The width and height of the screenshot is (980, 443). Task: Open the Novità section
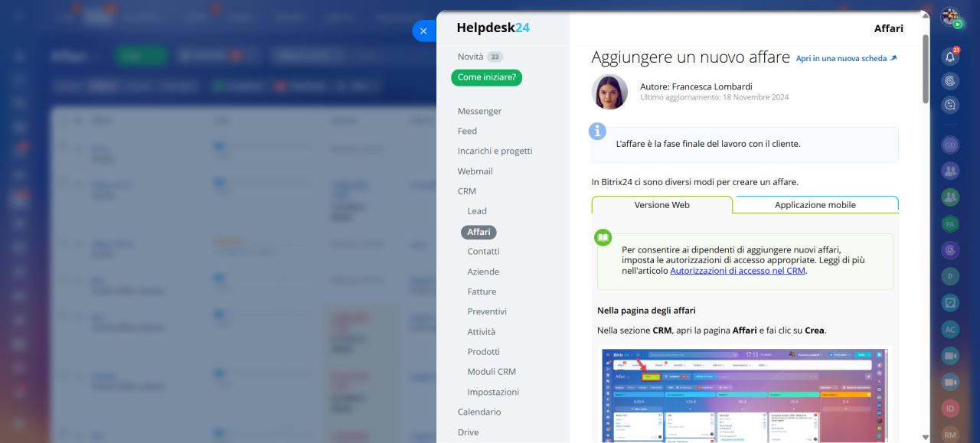click(470, 57)
